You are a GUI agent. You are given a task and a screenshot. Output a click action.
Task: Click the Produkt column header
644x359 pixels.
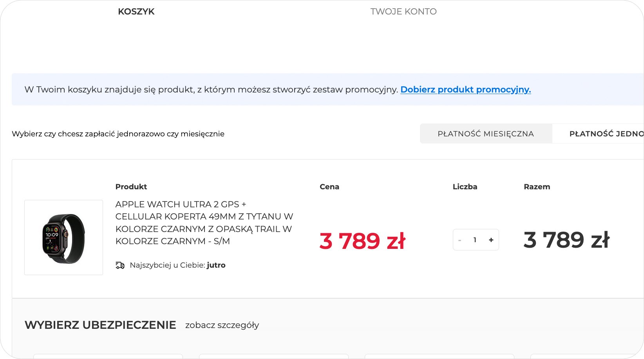(131, 187)
